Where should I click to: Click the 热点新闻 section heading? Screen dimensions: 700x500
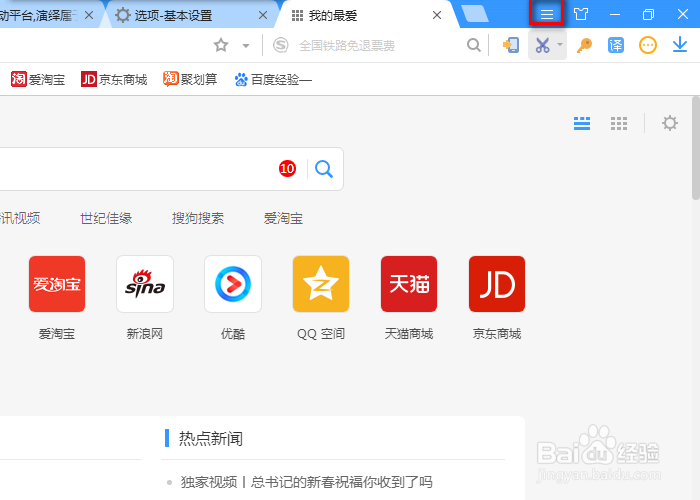tap(211, 438)
